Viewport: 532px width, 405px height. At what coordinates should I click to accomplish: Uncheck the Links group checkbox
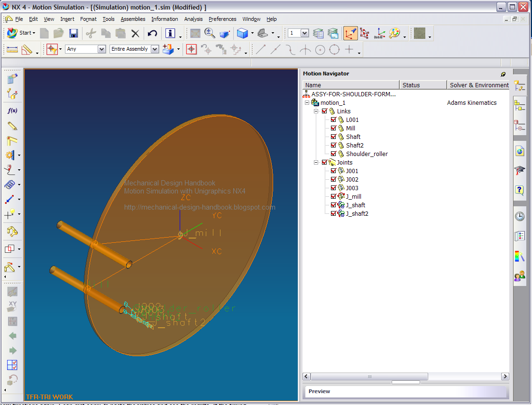point(325,111)
